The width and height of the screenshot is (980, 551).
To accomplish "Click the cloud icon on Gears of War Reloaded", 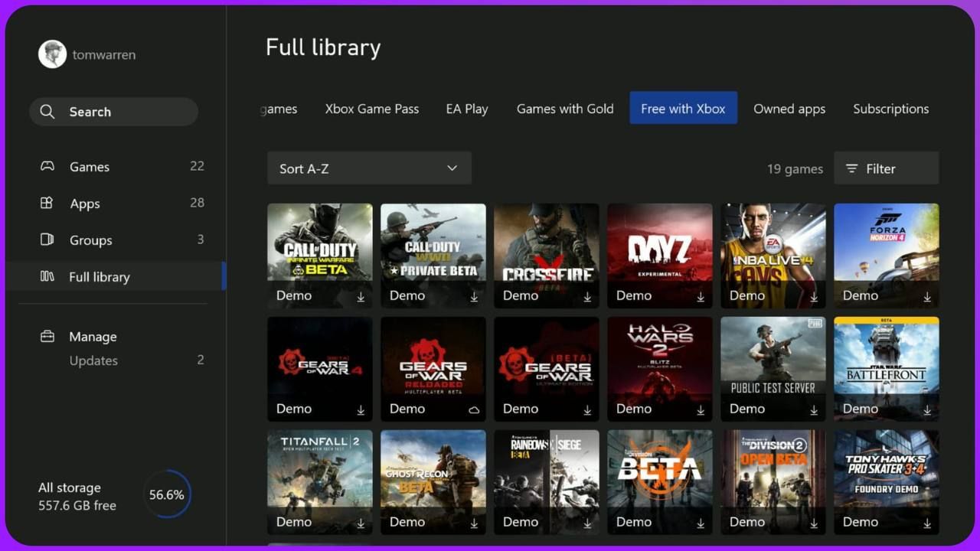I will 473,409.
